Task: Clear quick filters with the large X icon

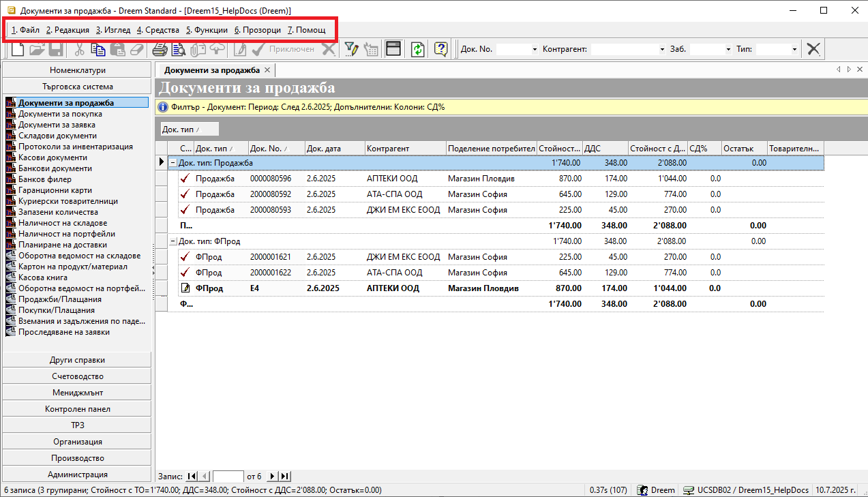Action: point(813,49)
